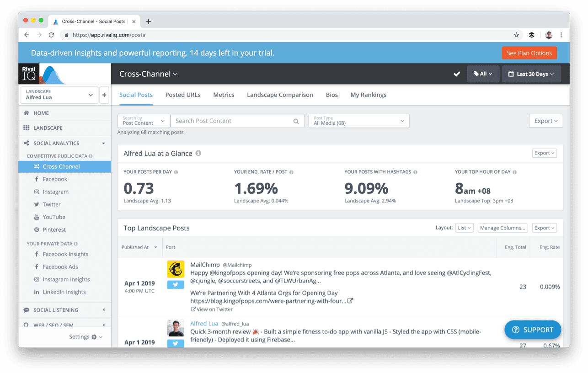Click the Alfred Lua profile photo
The width and height of the screenshot is (588, 373).
point(176,328)
